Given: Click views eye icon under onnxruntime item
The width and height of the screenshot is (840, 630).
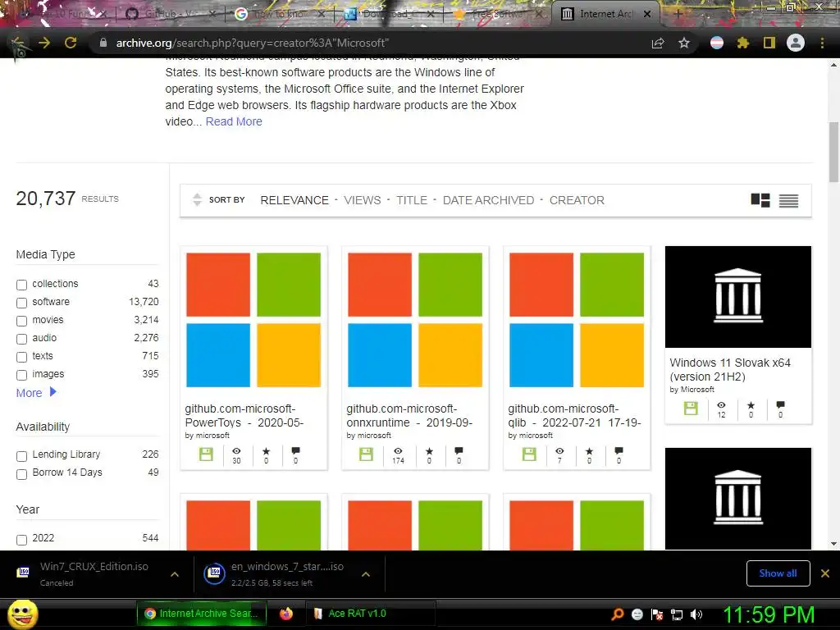Looking at the screenshot, I should 398,451.
